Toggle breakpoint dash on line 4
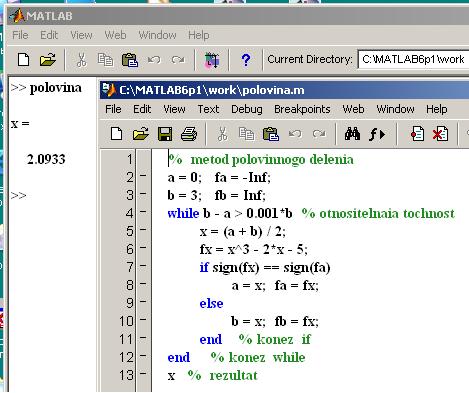469x393 pixels. (x=143, y=211)
